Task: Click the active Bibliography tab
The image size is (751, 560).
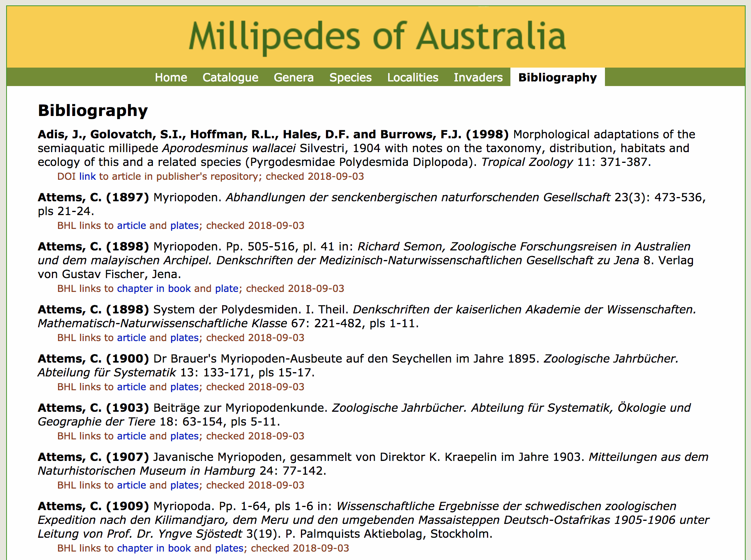Action: pos(557,77)
